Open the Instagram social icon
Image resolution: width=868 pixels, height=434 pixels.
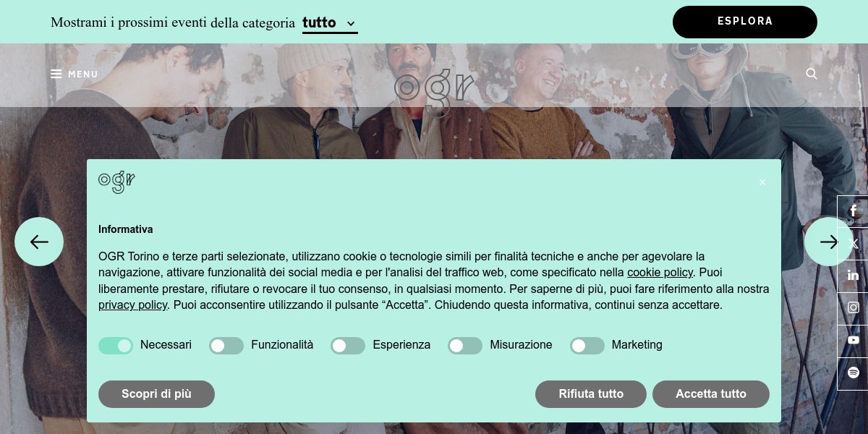coord(854,308)
